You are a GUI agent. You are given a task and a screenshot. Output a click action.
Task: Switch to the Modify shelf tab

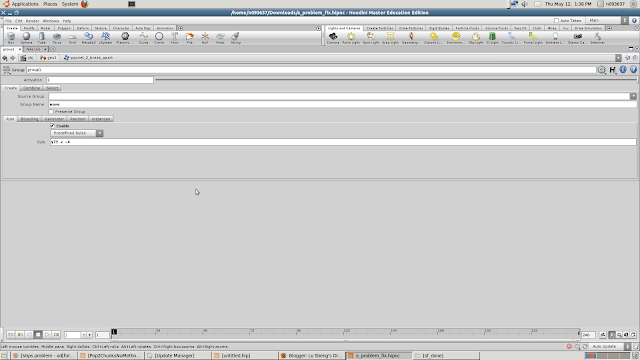[x=29, y=28]
